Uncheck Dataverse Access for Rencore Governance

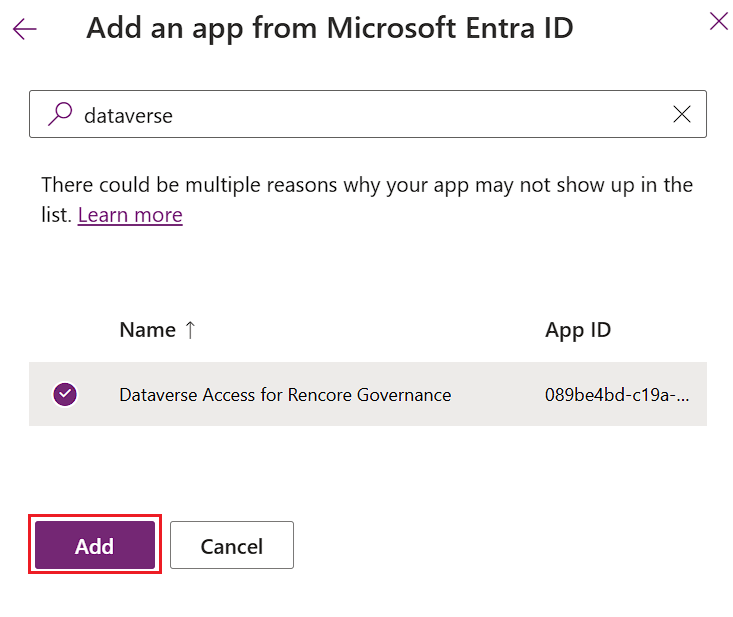(x=65, y=394)
